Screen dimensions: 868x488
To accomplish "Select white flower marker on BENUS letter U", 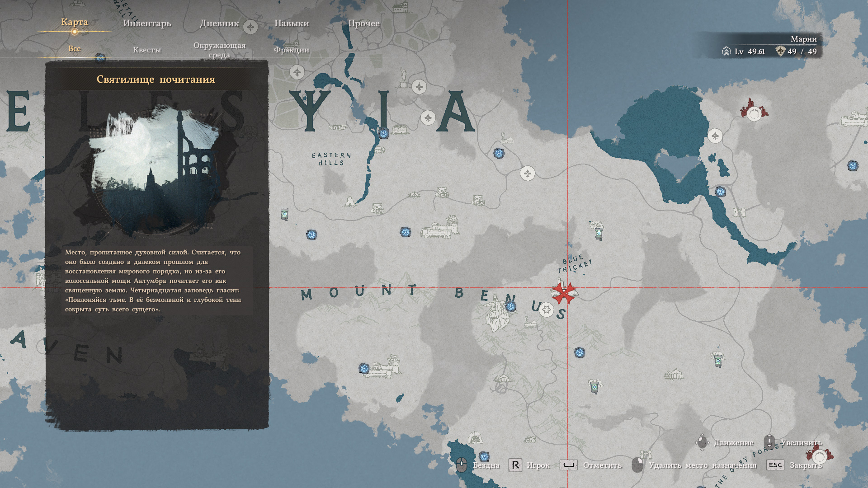I will pyautogui.click(x=547, y=310).
